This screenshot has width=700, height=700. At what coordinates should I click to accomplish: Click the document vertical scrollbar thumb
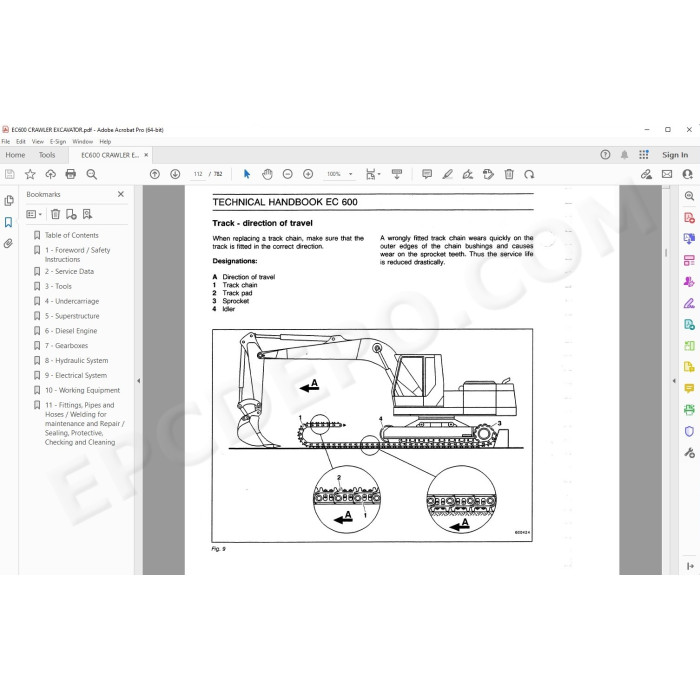[666, 252]
